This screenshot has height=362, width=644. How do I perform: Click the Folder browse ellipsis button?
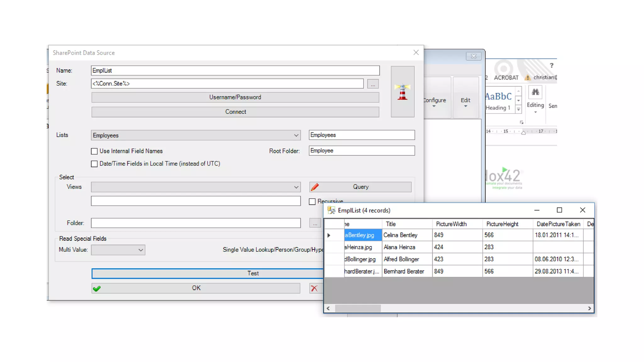pyautogui.click(x=315, y=223)
